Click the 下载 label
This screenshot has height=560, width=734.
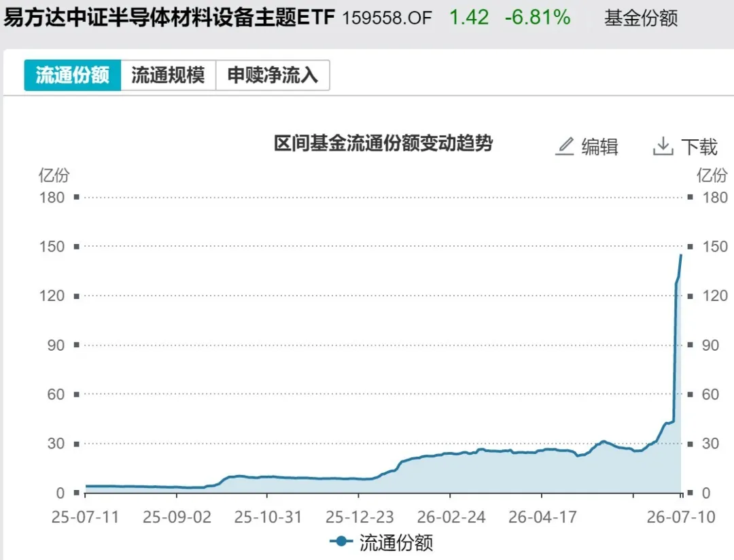699,147
